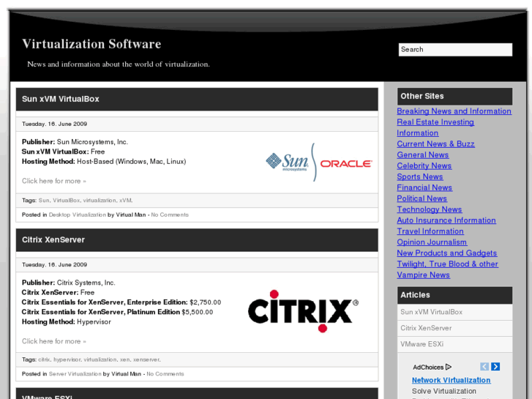Click the Sun Oracle logo image
532x399 pixels.
point(319,163)
